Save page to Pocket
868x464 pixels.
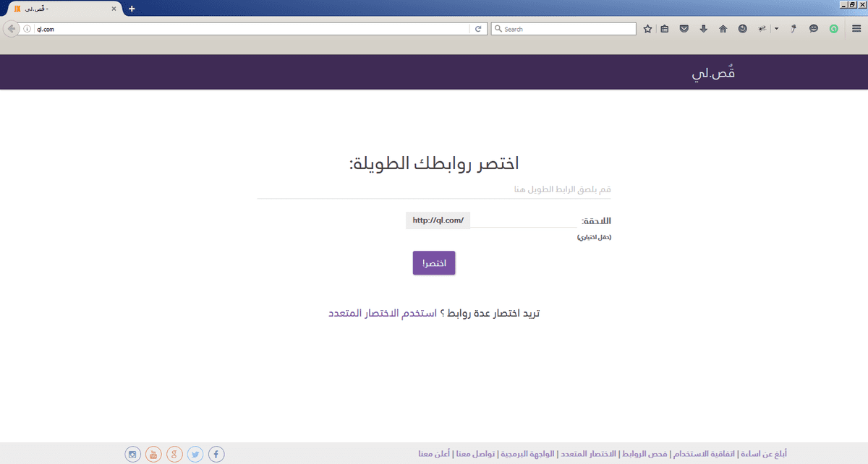(x=684, y=29)
